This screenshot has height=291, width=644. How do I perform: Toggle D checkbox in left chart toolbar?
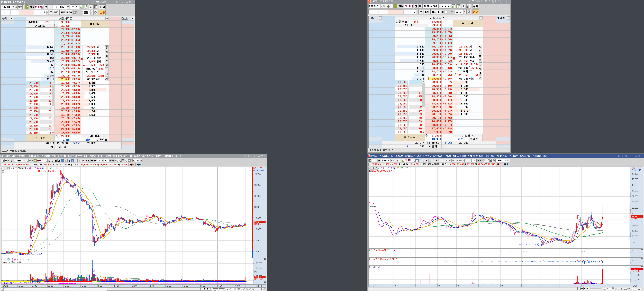[x=129, y=161]
